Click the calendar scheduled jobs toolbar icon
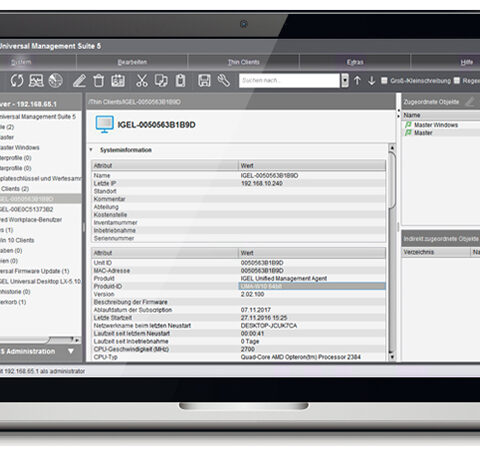 [x=118, y=81]
